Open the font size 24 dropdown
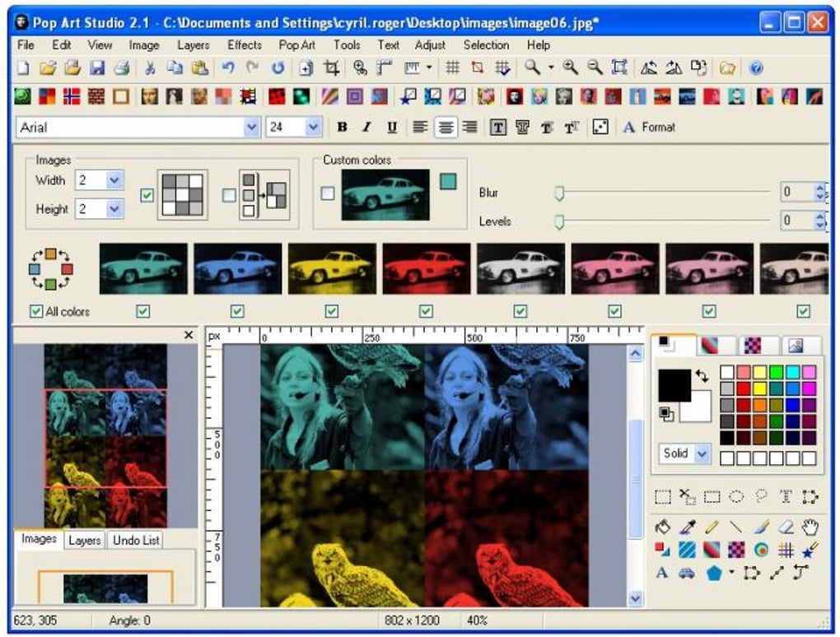The height and width of the screenshot is (637, 840). pos(314,128)
